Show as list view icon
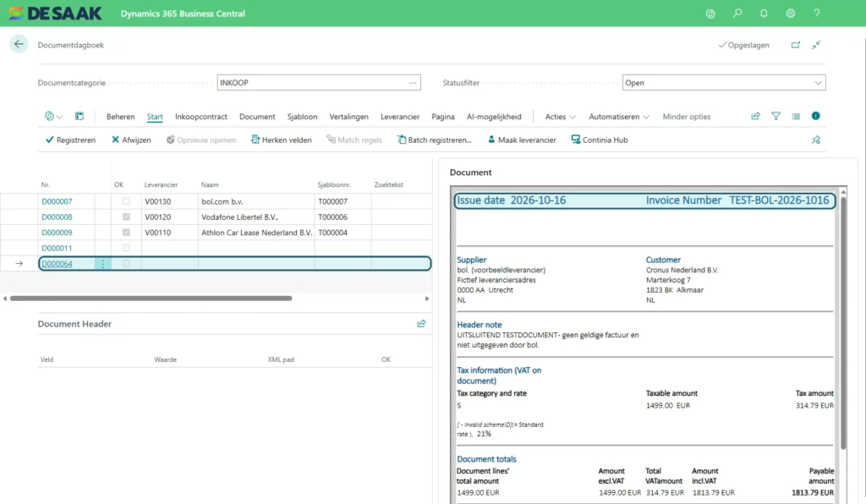The image size is (866, 504). click(x=796, y=116)
